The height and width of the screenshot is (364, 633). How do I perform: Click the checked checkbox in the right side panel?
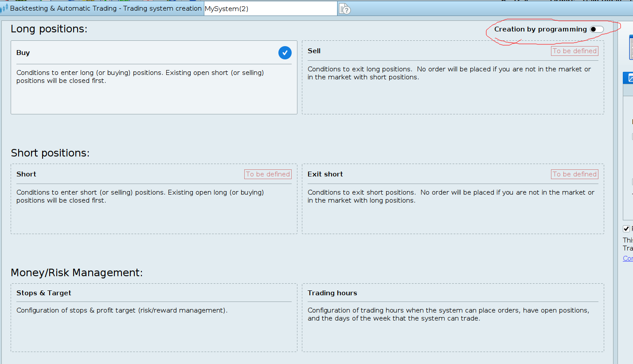pos(626,229)
